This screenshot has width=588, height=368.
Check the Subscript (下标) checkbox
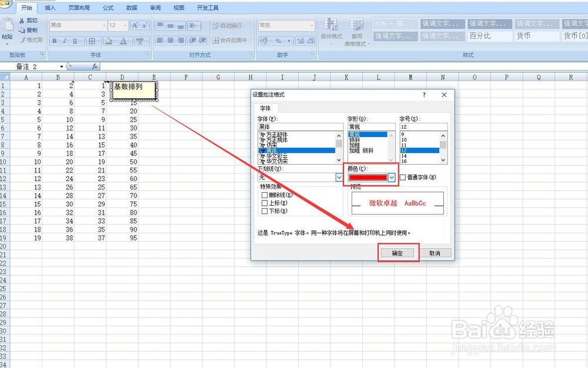point(265,211)
